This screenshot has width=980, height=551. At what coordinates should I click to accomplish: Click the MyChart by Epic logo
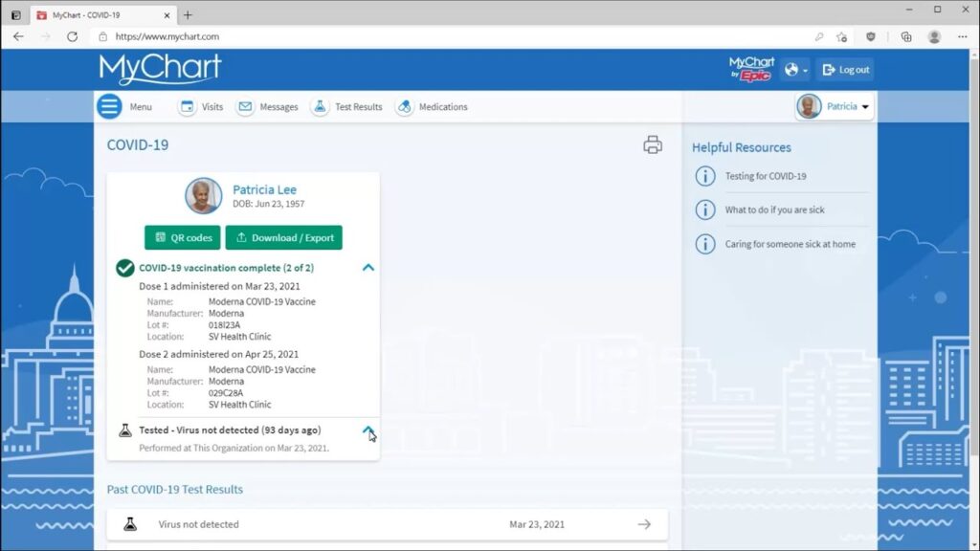751,69
